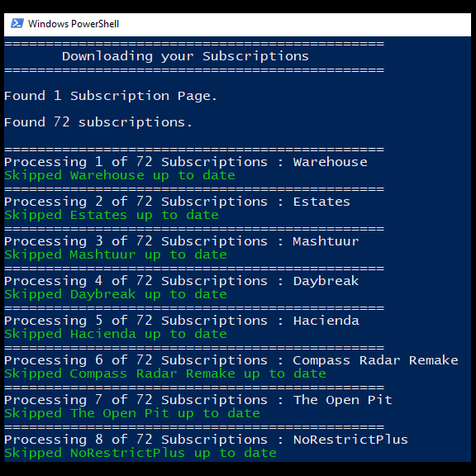Click 'Skipped NoRestrictPlus up to date' text

coord(140,453)
